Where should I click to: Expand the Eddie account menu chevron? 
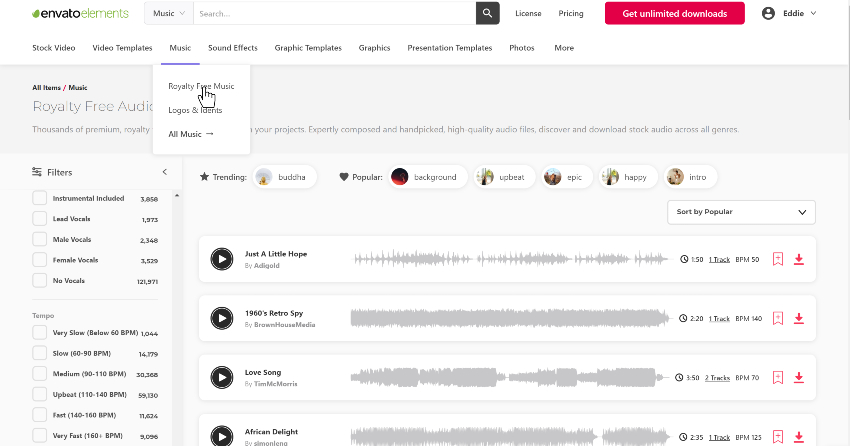813,13
